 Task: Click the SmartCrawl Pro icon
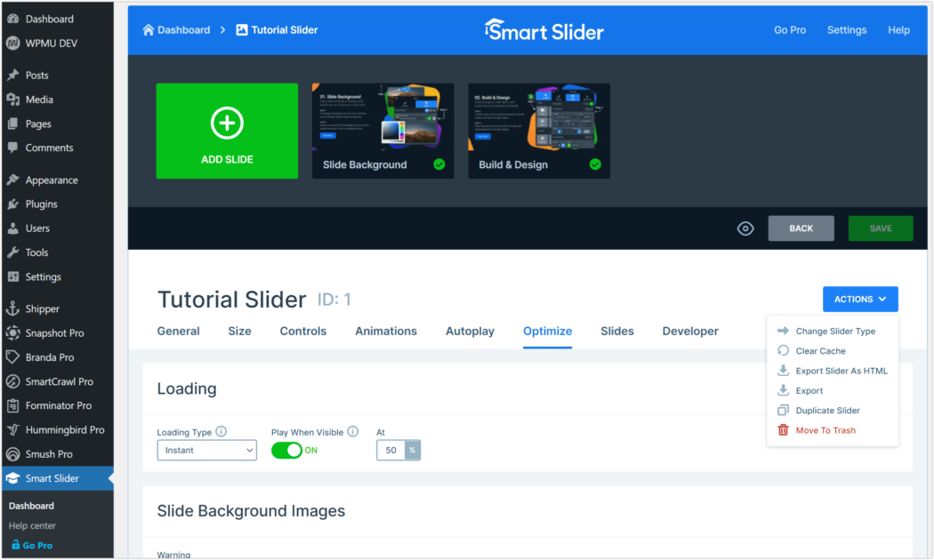[13, 381]
